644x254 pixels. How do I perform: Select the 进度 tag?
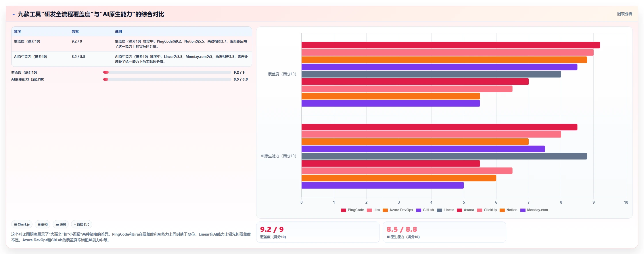61,224
